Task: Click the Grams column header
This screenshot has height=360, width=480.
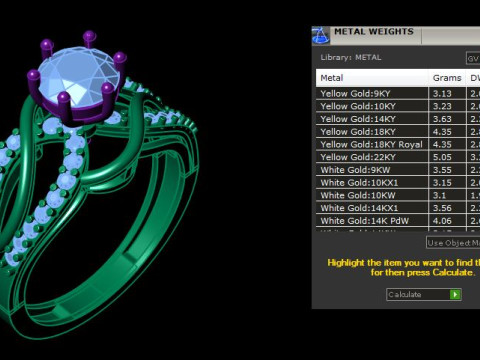Action: (x=447, y=78)
